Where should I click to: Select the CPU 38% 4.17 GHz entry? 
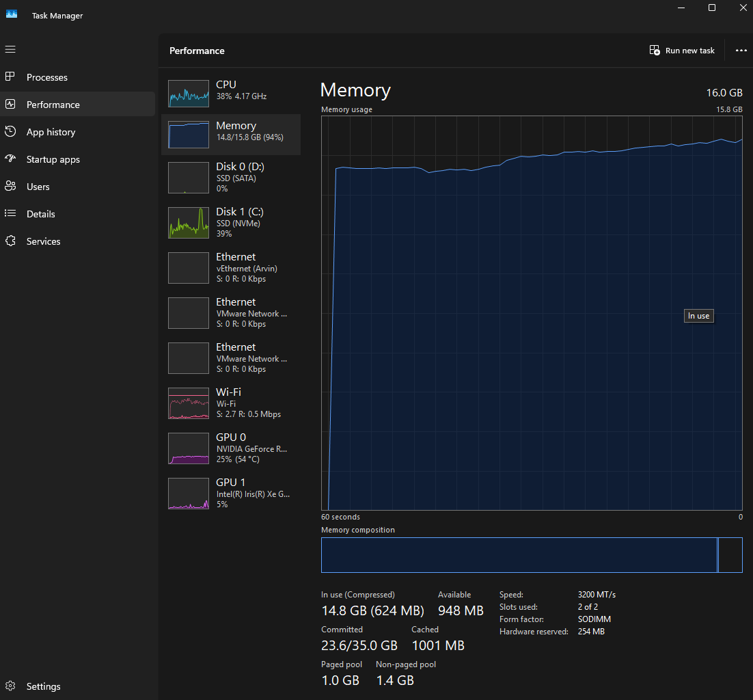231,93
